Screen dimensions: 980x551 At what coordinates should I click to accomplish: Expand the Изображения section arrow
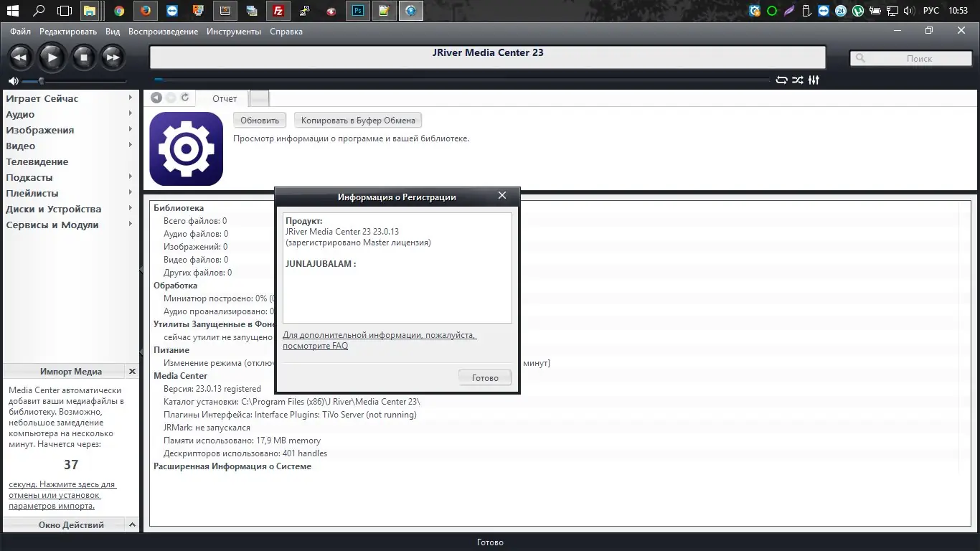131,130
